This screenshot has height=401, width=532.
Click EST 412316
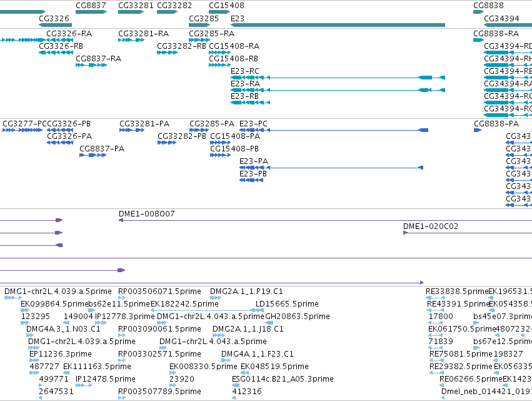point(234,398)
